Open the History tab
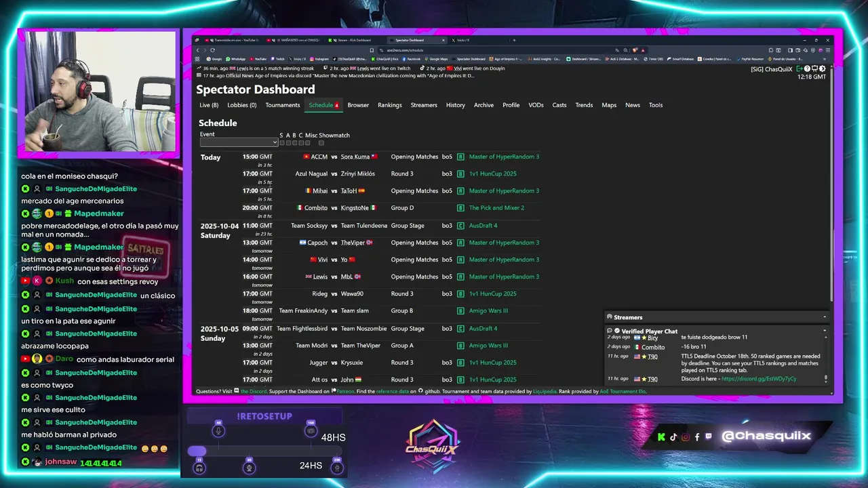Image resolution: width=868 pixels, height=488 pixels. 456,105
